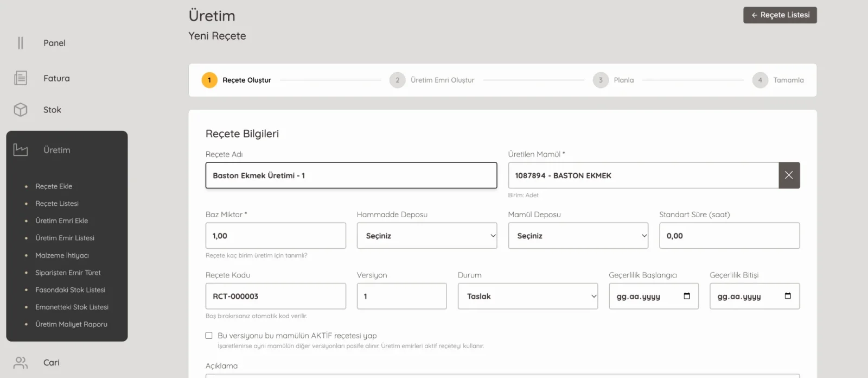The width and height of the screenshot is (868, 378).
Task: Click the Reçete Kodu input field
Action: [276, 297]
